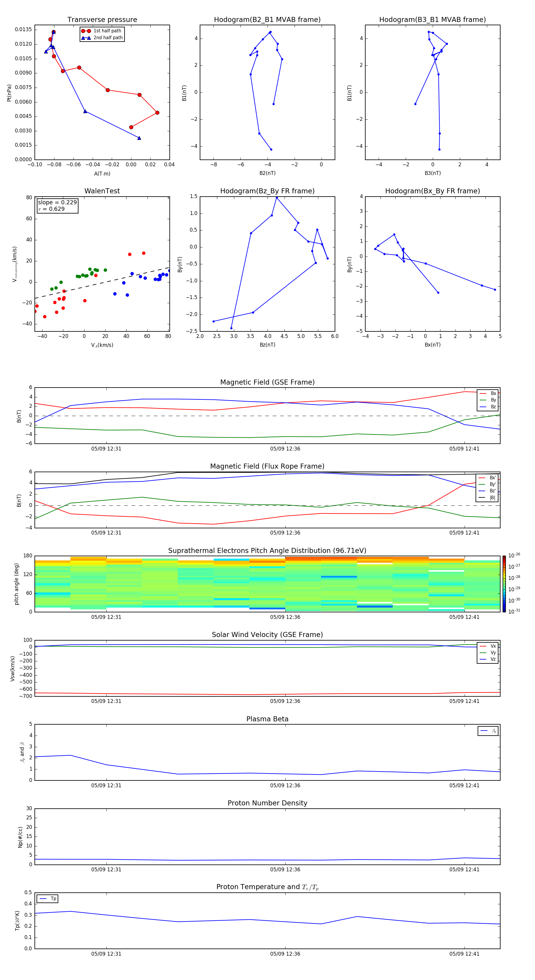This screenshot has height=980, width=535.
Task: Select the 0.0135 tick on Transverse pressure axis
Action: (23, 30)
